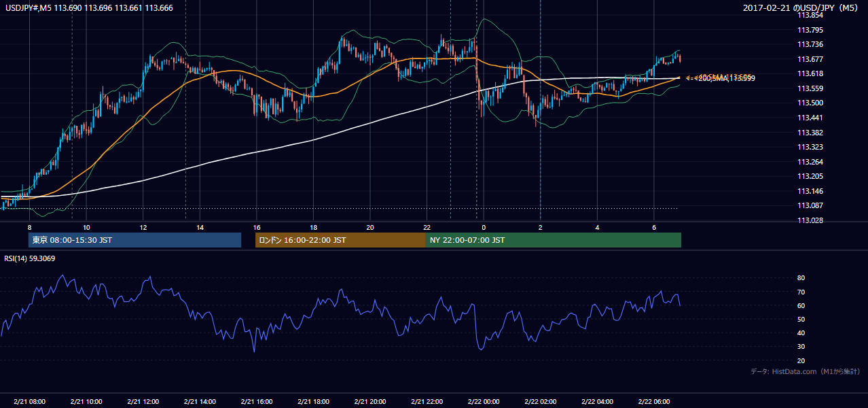
Task: Click price axis value 113.736
Action: (810, 44)
